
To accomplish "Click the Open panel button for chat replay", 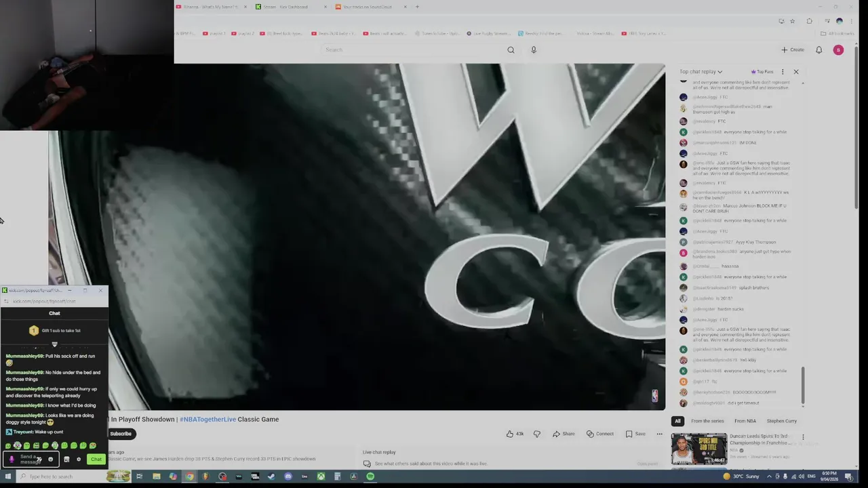I will (x=648, y=464).
